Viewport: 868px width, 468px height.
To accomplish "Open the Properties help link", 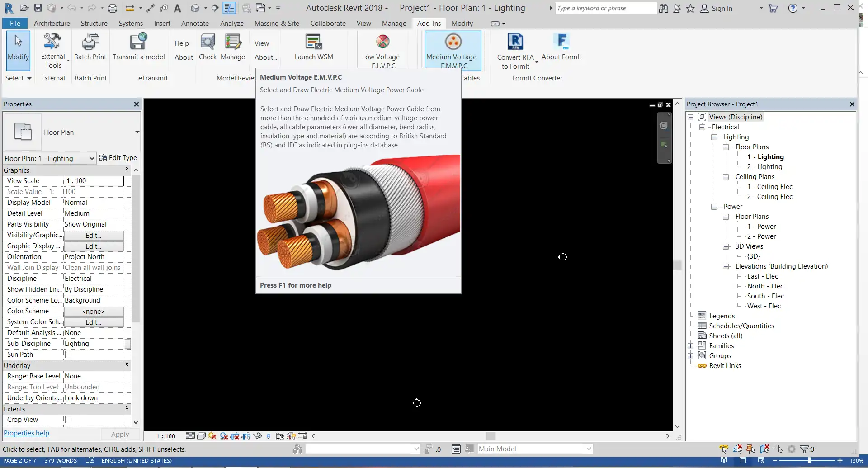I will pos(26,433).
